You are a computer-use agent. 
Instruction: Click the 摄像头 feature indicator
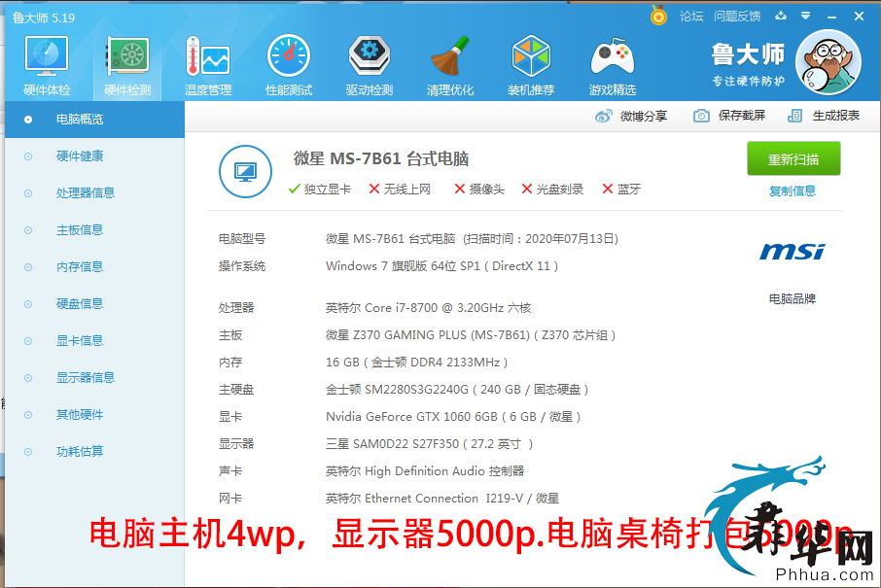pyautogui.click(x=479, y=190)
